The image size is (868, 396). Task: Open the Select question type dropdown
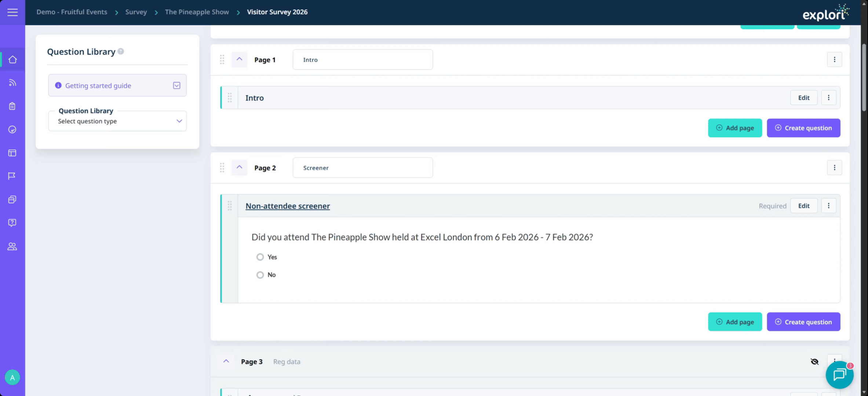[x=117, y=121]
